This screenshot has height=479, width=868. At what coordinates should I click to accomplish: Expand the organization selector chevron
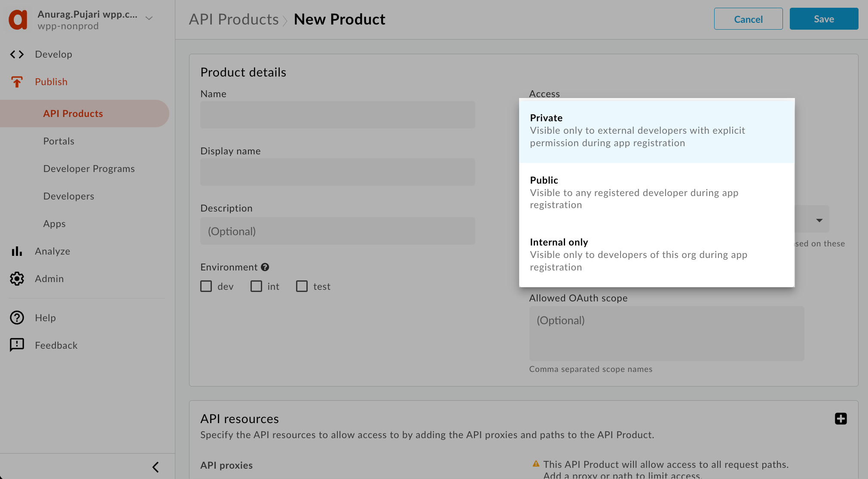[149, 18]
